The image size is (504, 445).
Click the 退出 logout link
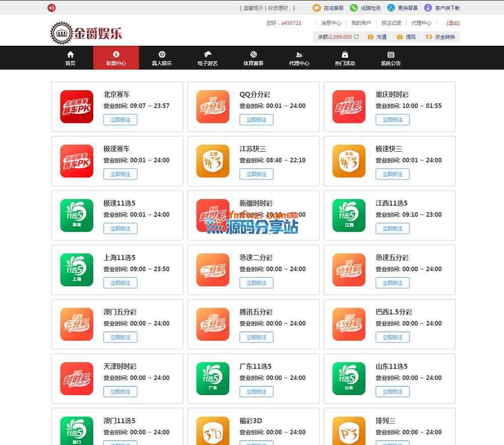point(453,23)
